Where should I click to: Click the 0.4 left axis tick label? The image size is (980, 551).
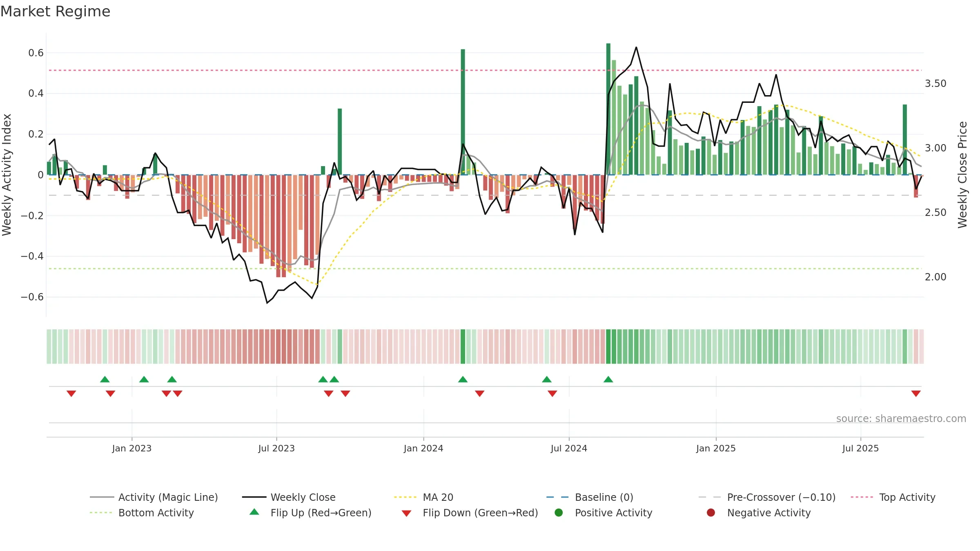[x=36, y=93]
